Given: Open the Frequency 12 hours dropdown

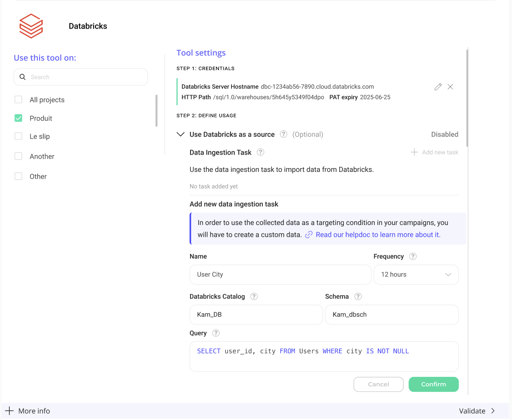Looking at the screenshot, I should (416, 275).
